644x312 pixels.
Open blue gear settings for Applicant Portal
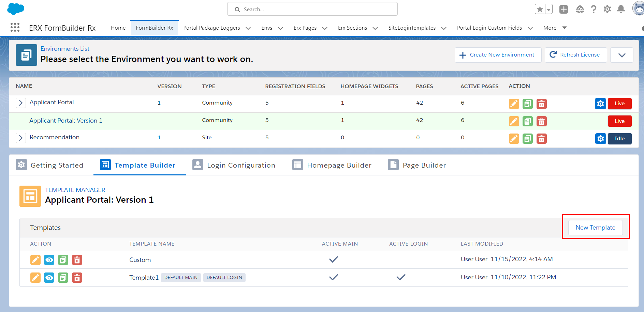tap(600, 104)
